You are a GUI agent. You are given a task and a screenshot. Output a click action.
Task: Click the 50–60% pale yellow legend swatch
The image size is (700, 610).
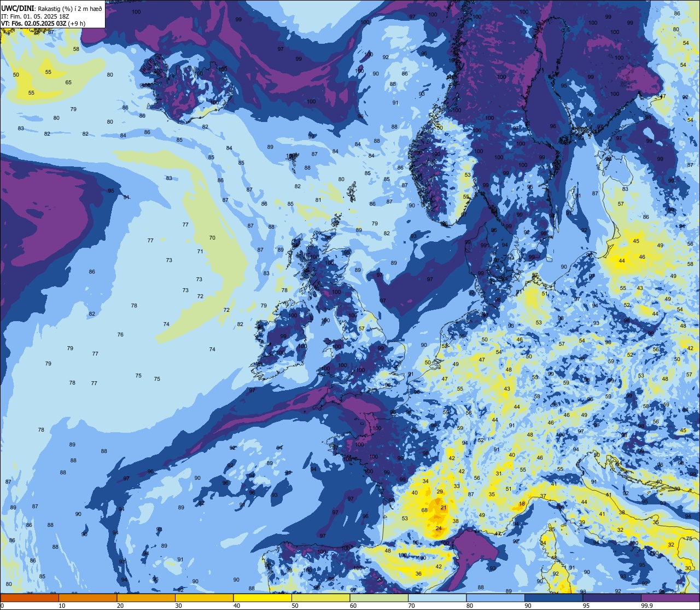(320, 598)
